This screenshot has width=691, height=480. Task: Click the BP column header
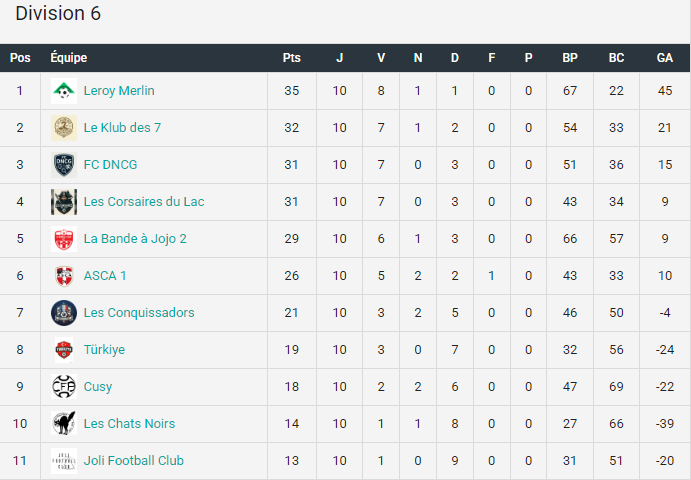[570, 58]
